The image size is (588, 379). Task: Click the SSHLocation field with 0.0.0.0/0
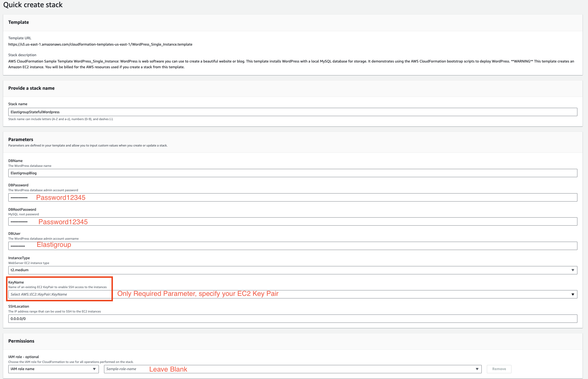tap(293, 319)
